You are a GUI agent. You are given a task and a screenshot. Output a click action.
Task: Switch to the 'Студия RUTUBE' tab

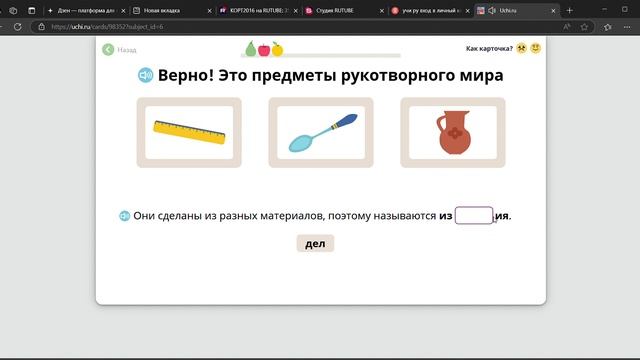pyautogui.click(x=345, y=11)
